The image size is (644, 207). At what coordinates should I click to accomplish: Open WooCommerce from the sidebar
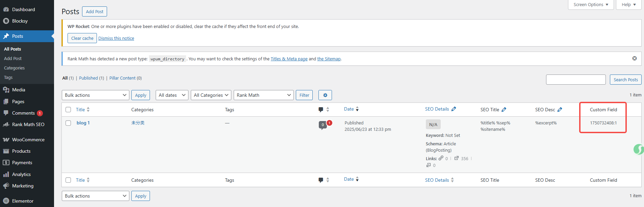coord(28,140)
